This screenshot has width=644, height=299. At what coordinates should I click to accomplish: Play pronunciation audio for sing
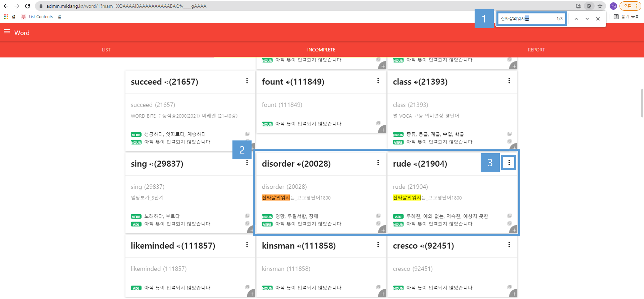point(151,164)
